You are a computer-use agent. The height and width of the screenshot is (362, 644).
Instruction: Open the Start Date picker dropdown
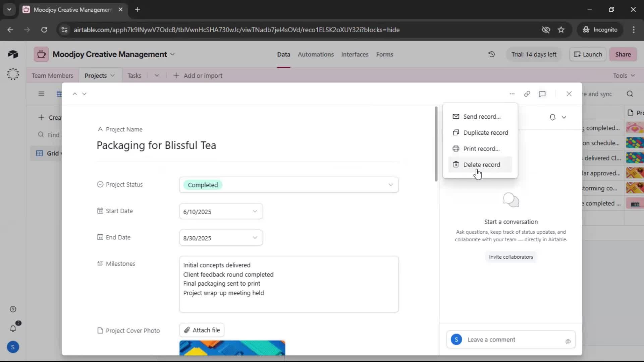tap(255, 211)
